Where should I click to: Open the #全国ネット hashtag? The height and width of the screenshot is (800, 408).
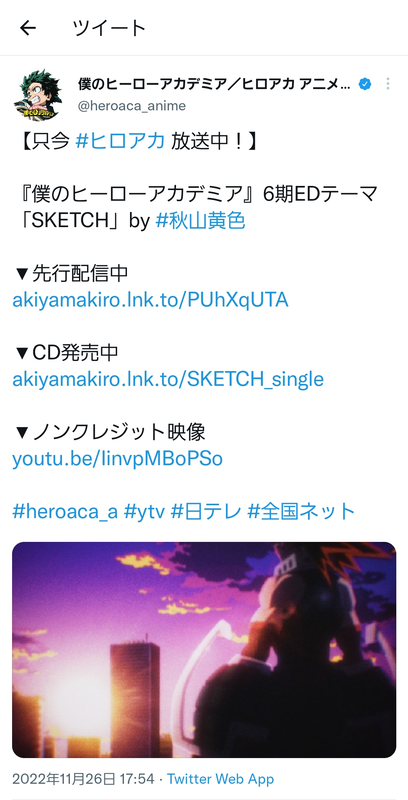pos(301,511)
